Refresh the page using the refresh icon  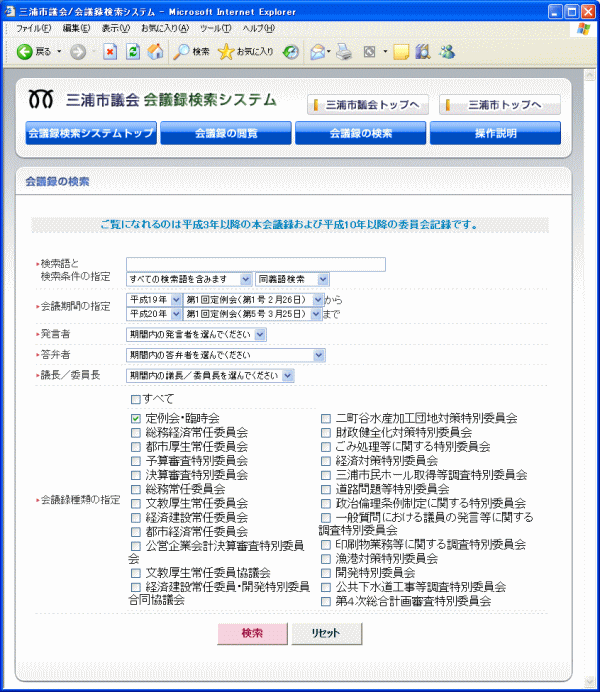pyautogui.click(x=133, y=52)
